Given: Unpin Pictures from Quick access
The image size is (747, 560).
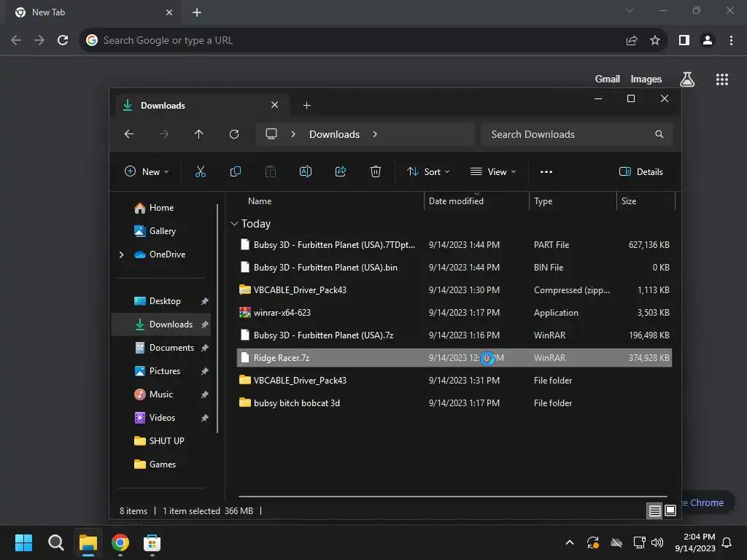Looking at the screenshot, I should click(x=205, y=371).
